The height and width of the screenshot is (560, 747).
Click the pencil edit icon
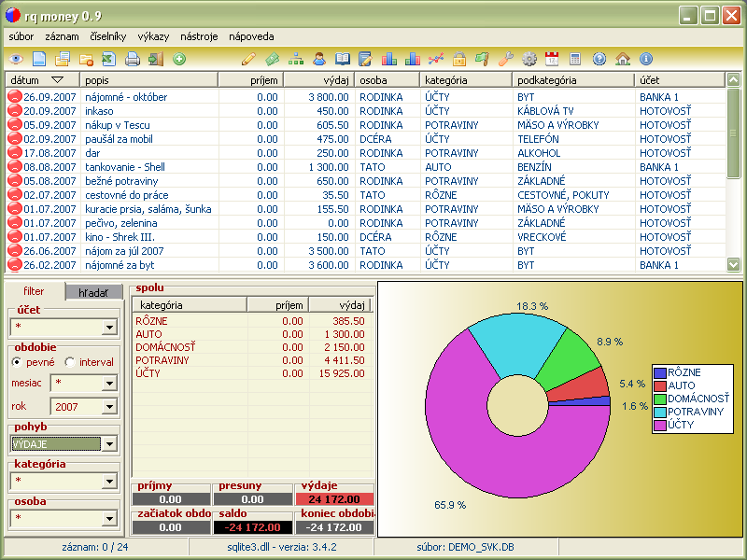pyautogui.click(x=248, y=59)
